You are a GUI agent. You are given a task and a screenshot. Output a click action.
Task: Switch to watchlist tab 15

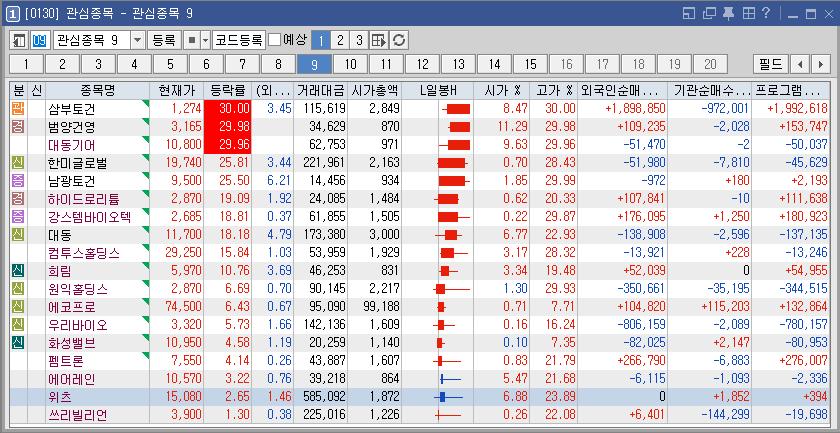pyautogui.click(x=530, y=65)
